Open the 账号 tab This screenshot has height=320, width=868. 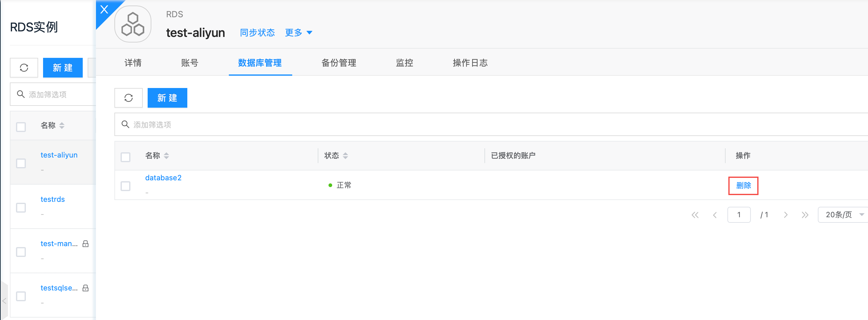tap(189, 63)
